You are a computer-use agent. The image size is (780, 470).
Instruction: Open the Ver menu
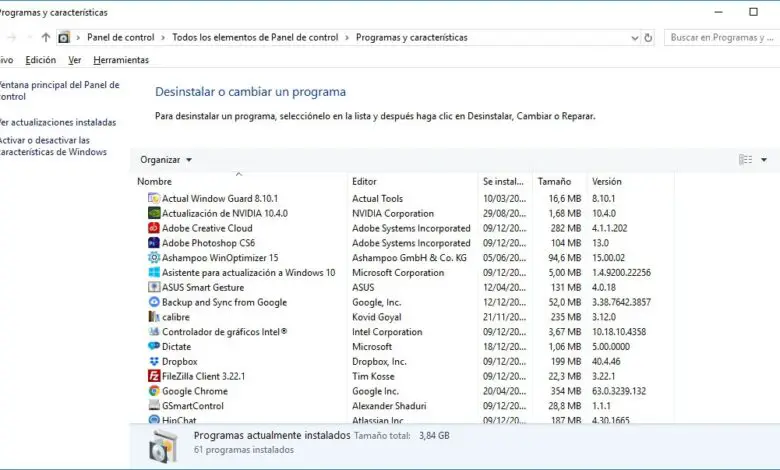(x=75, y=60)
